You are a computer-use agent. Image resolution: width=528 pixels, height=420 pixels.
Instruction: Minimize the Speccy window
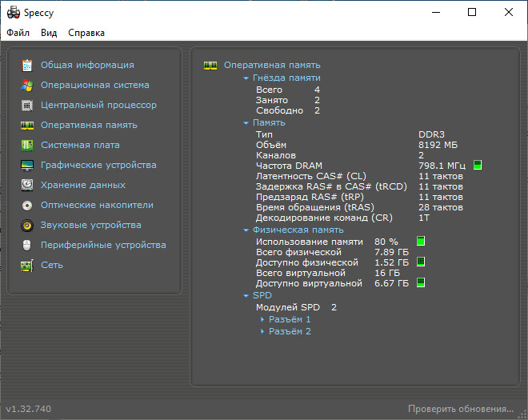pos(436,13)
